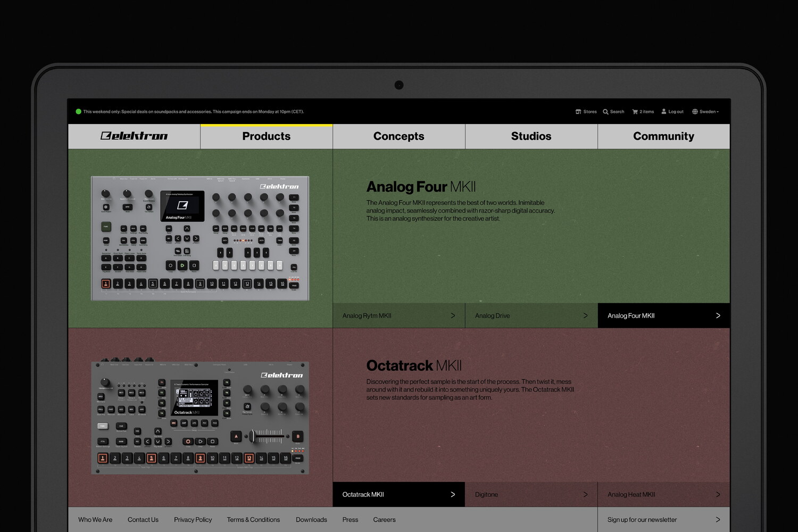Select the Digitone product tile

(531, 494)
